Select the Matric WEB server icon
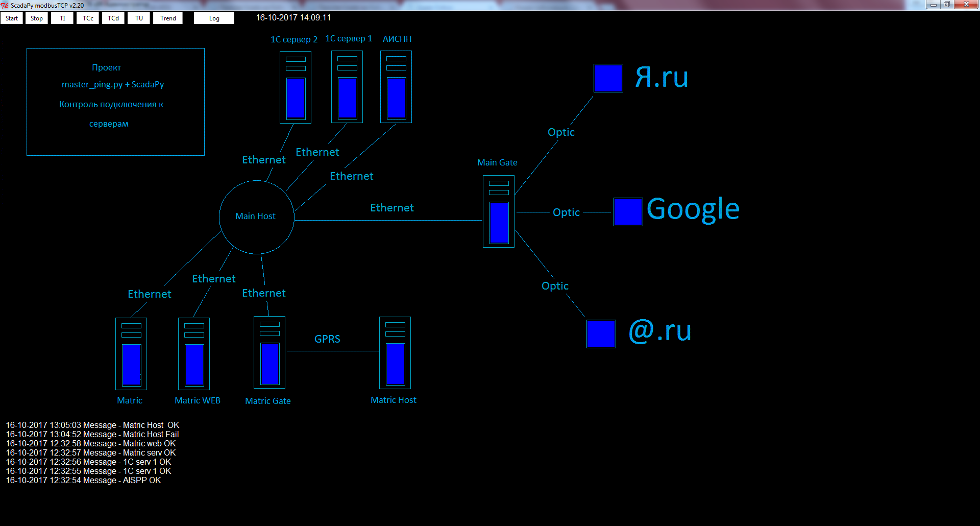Screen dimensions: 980x526 pyautogui.click(x=194, y=354)
